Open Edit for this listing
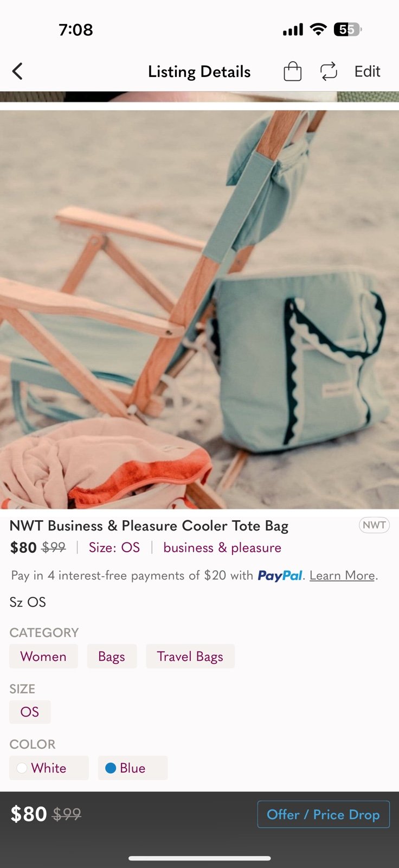The width and height of the screenshot is (399, 868). click(367, 71)
